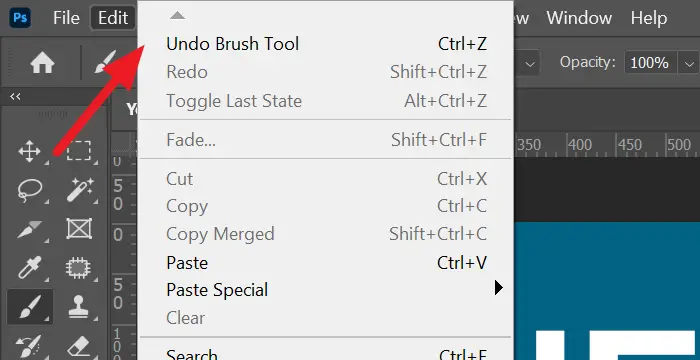Select the Rectangular Marquee tool
700x360 pixels.
tap(79, 151)
